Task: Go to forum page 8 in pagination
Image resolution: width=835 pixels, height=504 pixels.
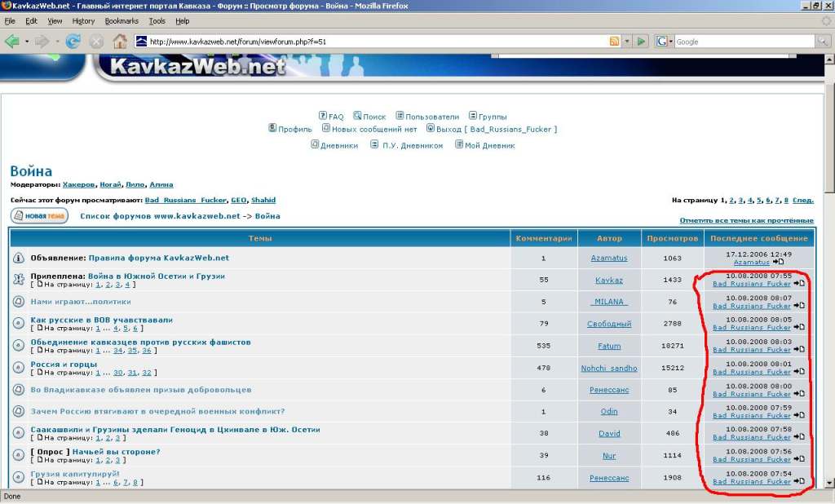Action: point(786,200)
